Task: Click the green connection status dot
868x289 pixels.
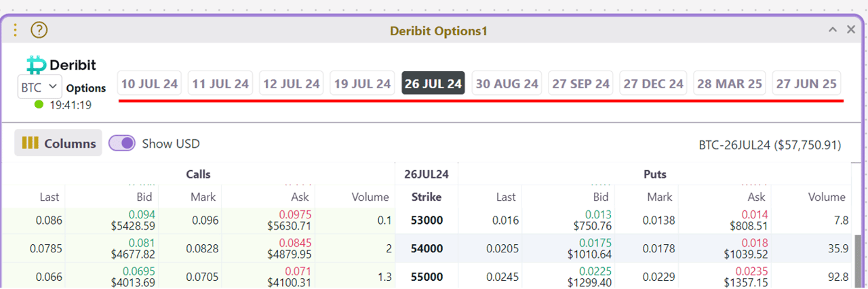Action: click(39, 105)
